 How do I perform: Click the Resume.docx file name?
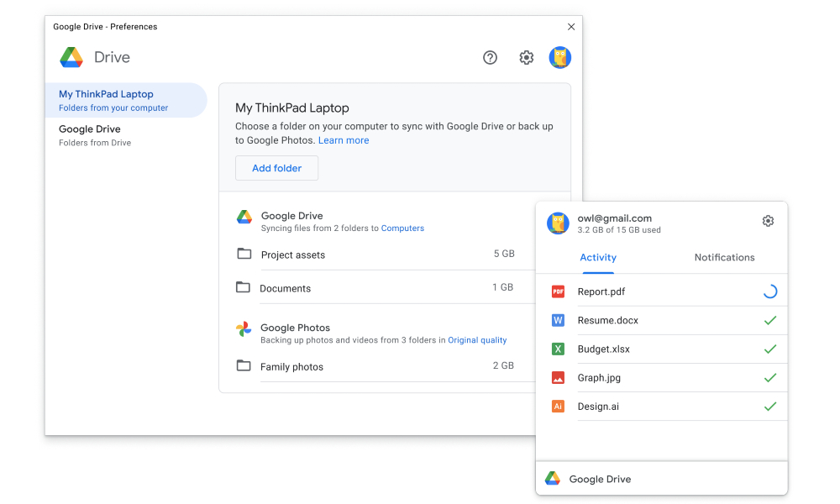pos(607,320)
